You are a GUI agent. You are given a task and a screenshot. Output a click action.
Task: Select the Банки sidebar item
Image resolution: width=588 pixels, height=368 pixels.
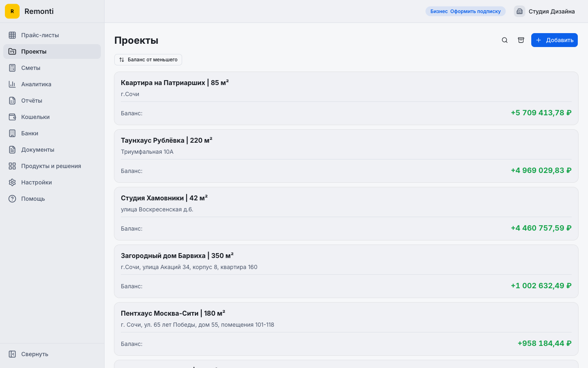click(30, 133)
